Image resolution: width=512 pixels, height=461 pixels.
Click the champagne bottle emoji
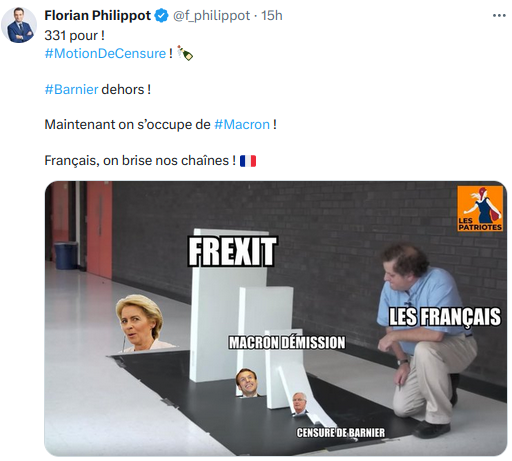tap(185, 53)
